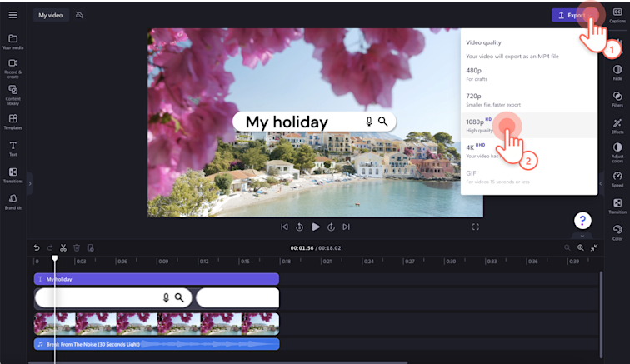
Task: Delete the selected clip with trash icon
Action: click(x=77, y=247)
